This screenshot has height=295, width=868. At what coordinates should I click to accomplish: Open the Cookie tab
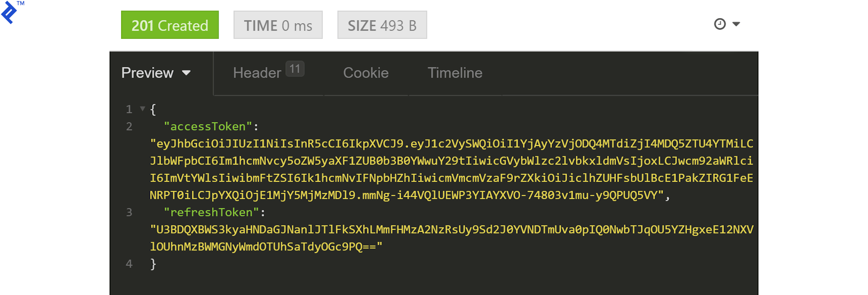pos(365,73)
